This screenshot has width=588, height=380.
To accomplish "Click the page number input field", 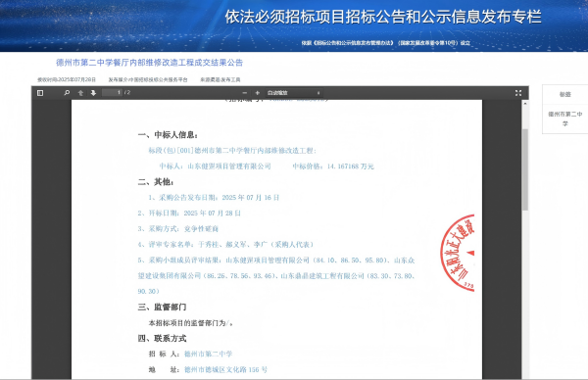I will [x=112, y=93].
